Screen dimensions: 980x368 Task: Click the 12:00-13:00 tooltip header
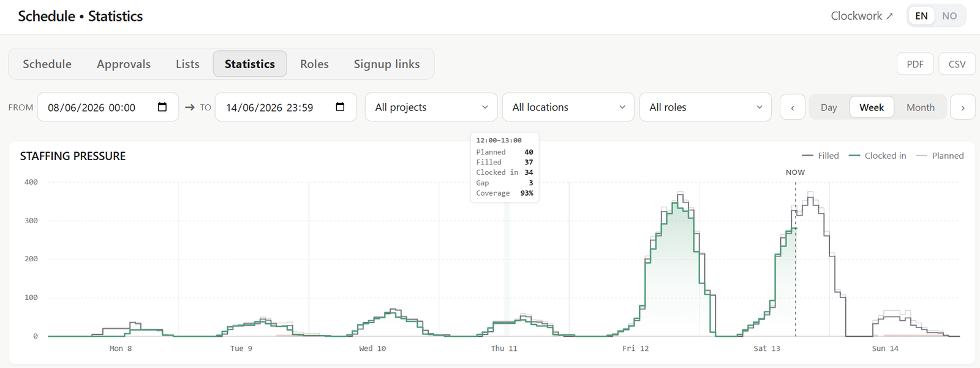[499, 140]
